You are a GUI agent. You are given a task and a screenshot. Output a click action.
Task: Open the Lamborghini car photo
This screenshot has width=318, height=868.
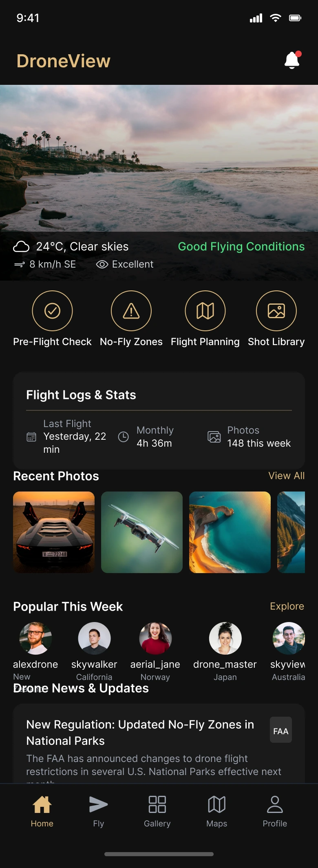(54, 532)
